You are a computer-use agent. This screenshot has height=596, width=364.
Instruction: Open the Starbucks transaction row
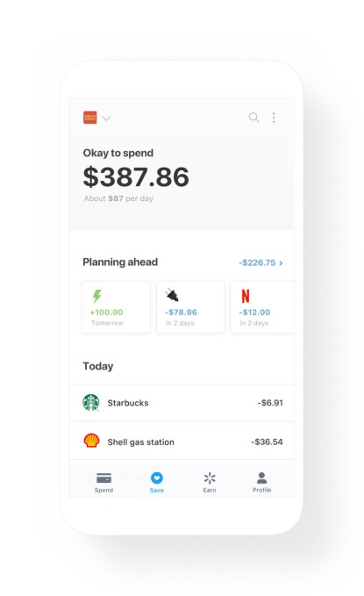coord(182,403)
